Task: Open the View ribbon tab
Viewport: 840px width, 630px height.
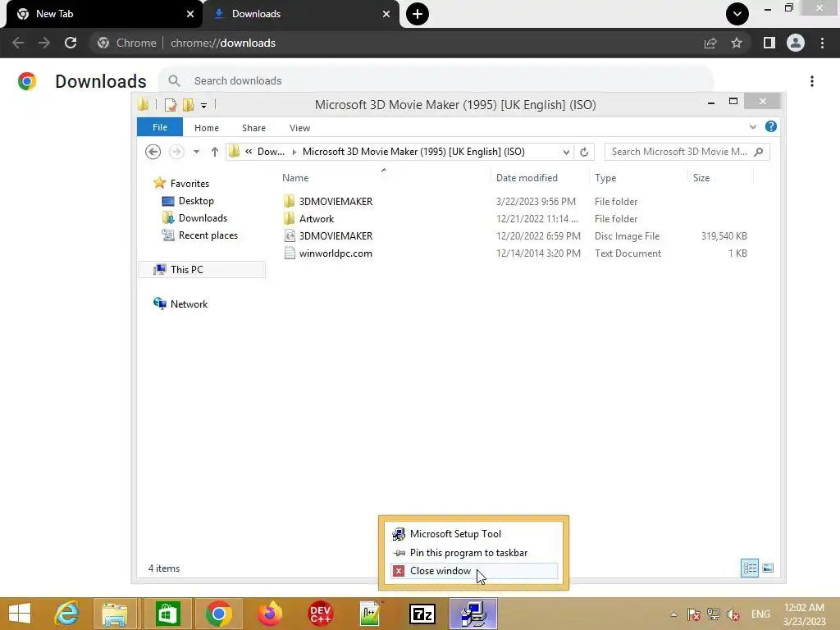Action: pyautogui.click(x=299, y=128)
